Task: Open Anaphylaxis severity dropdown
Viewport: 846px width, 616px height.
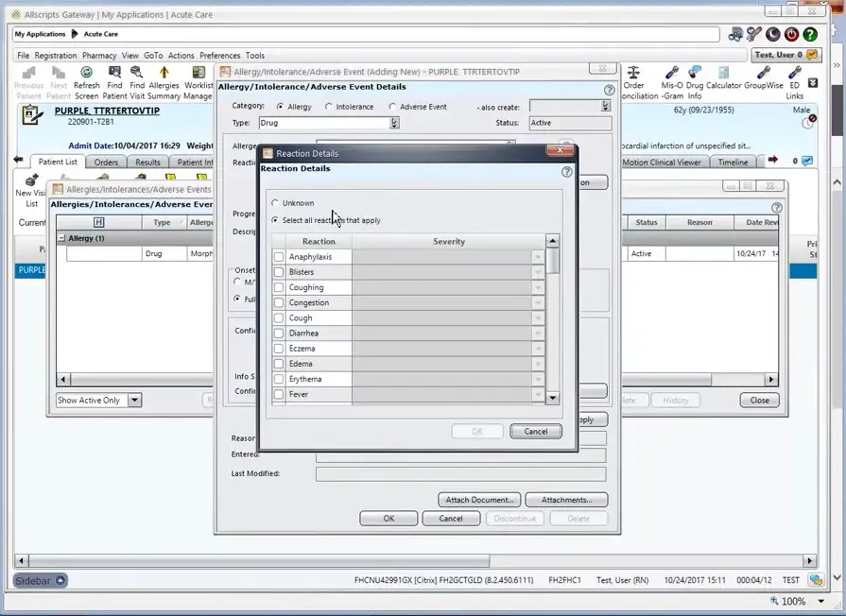Action: [538, 257]
